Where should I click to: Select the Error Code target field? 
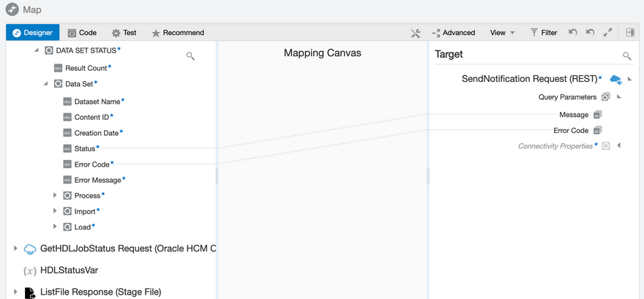pos(571,131)
